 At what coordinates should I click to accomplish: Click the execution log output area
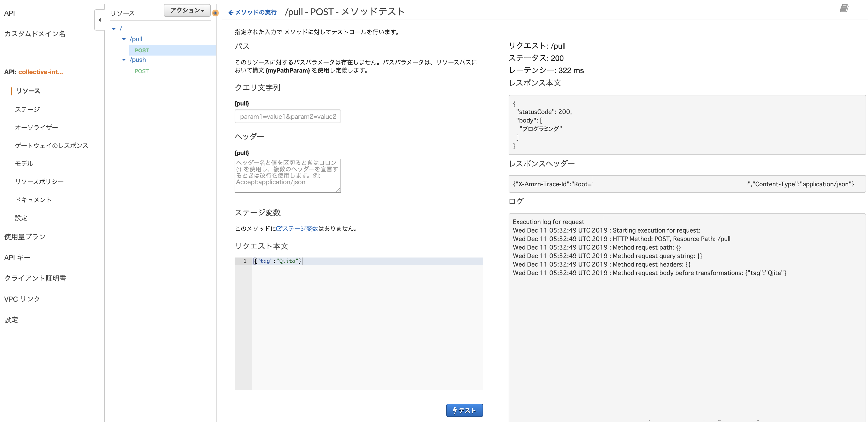coord(687,317)
